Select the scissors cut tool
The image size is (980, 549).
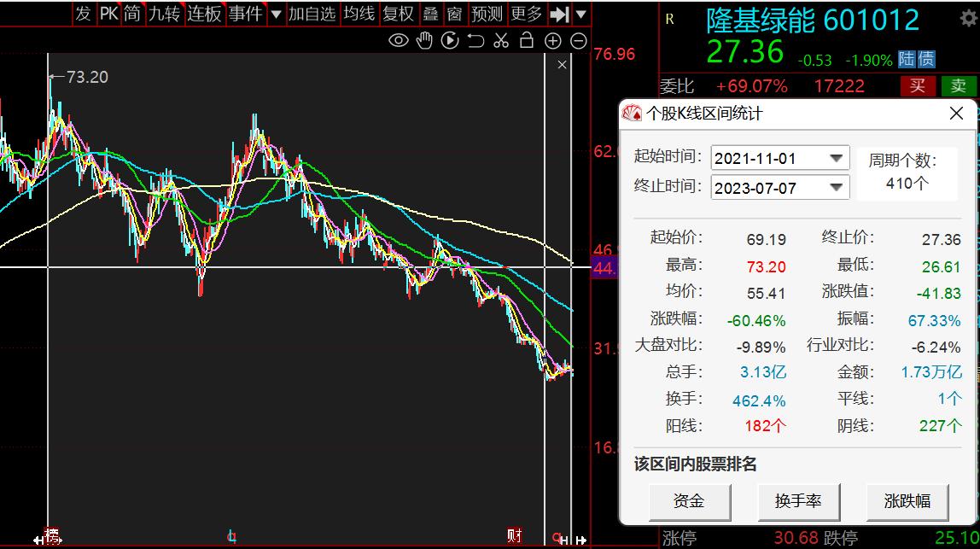click(x=501, y=39)
